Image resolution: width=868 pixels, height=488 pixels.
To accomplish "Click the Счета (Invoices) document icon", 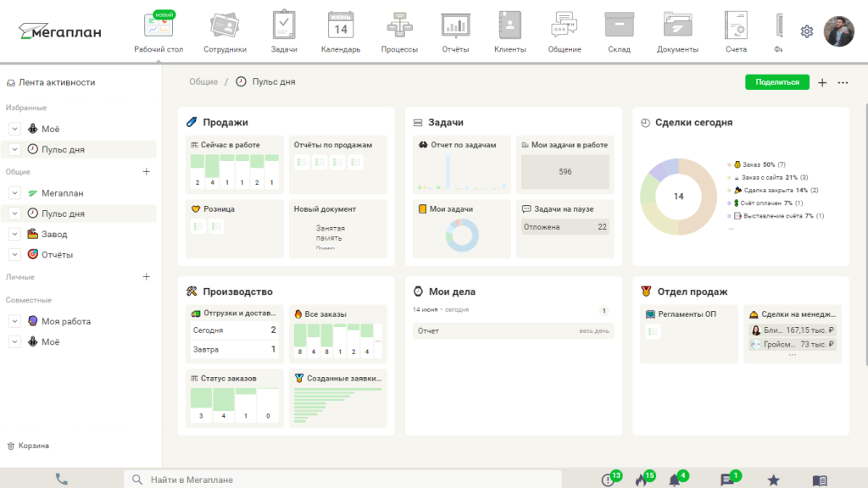I will point(736,25).
